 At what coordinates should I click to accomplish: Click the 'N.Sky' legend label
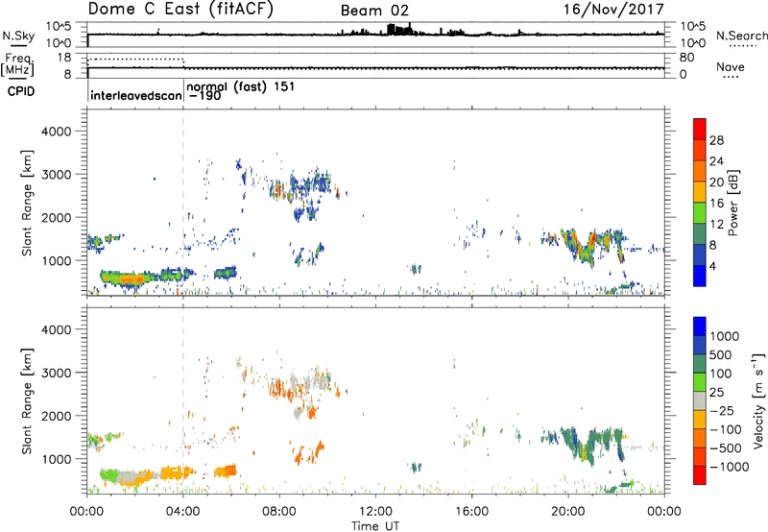click(x=18, y=36)
